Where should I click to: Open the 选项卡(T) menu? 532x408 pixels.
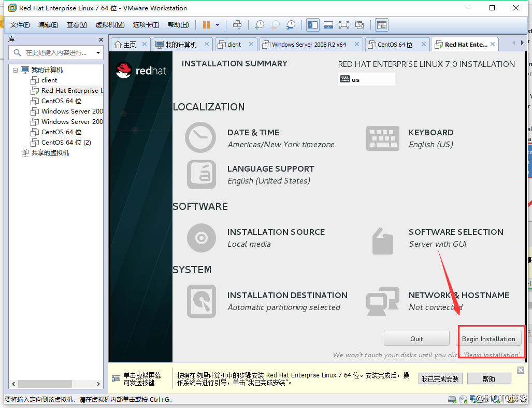pyautogui.click(x=146, y=25)
